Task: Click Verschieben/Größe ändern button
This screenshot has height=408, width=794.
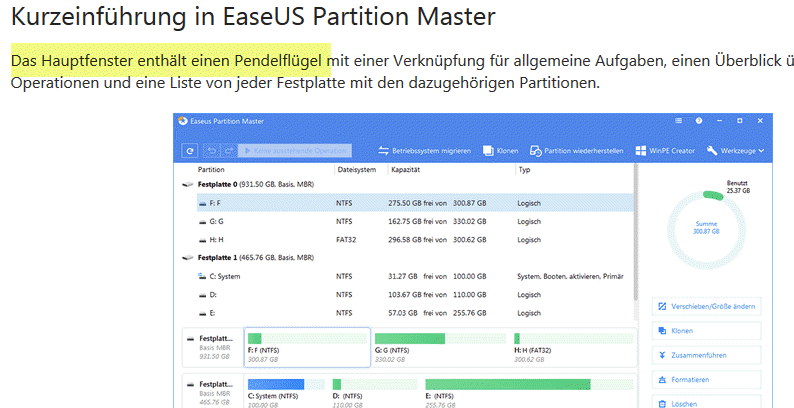Action: click(707, 306)
